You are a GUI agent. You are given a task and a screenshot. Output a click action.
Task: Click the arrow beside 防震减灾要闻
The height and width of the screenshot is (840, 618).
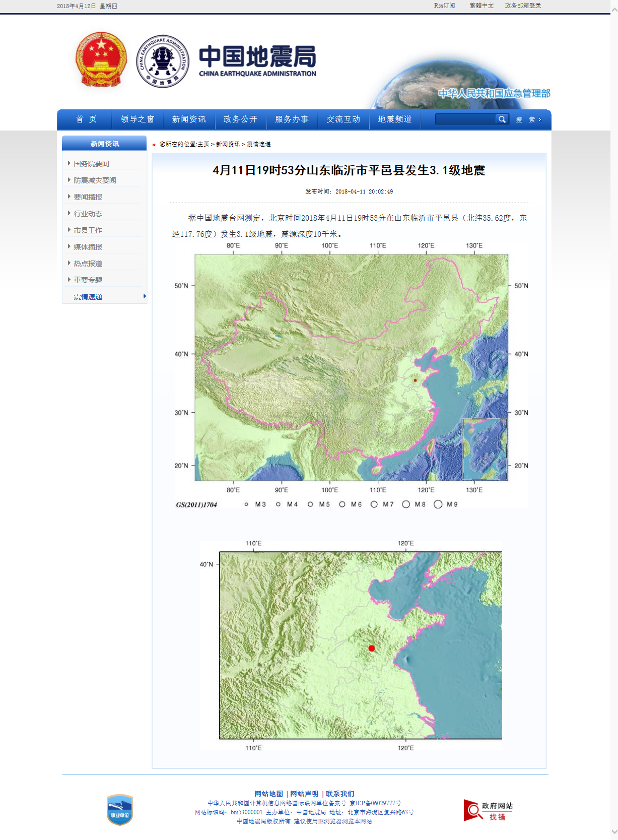point(69,180)
